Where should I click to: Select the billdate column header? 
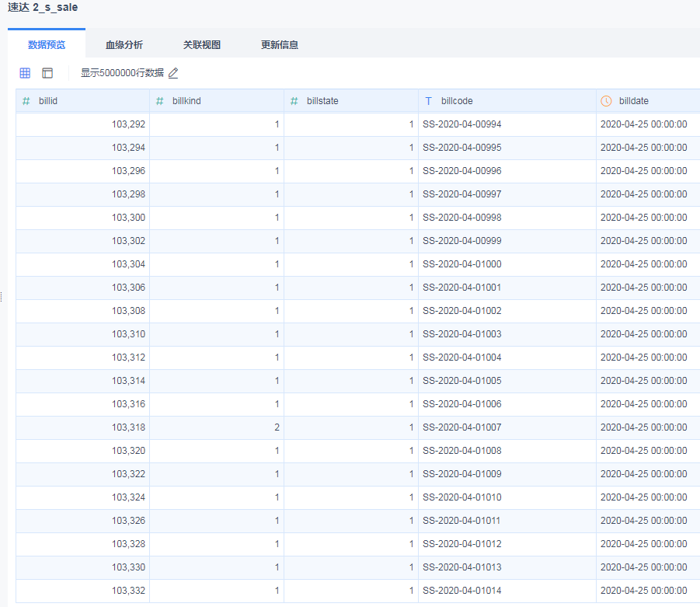click(634, 101)
